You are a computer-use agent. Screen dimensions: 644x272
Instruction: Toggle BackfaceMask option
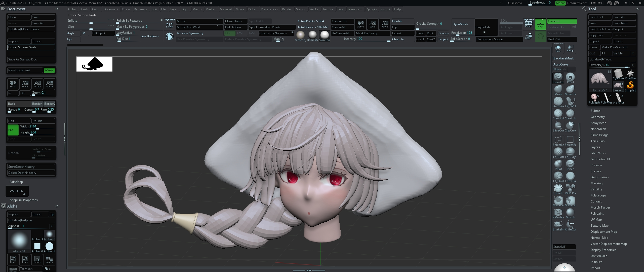coord(564,58)
